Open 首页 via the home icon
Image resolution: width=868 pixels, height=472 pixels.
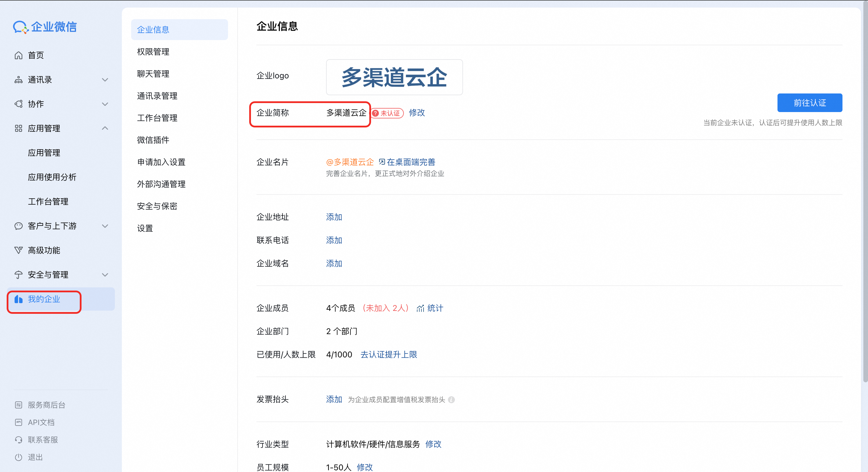click(x=19, y=55)
